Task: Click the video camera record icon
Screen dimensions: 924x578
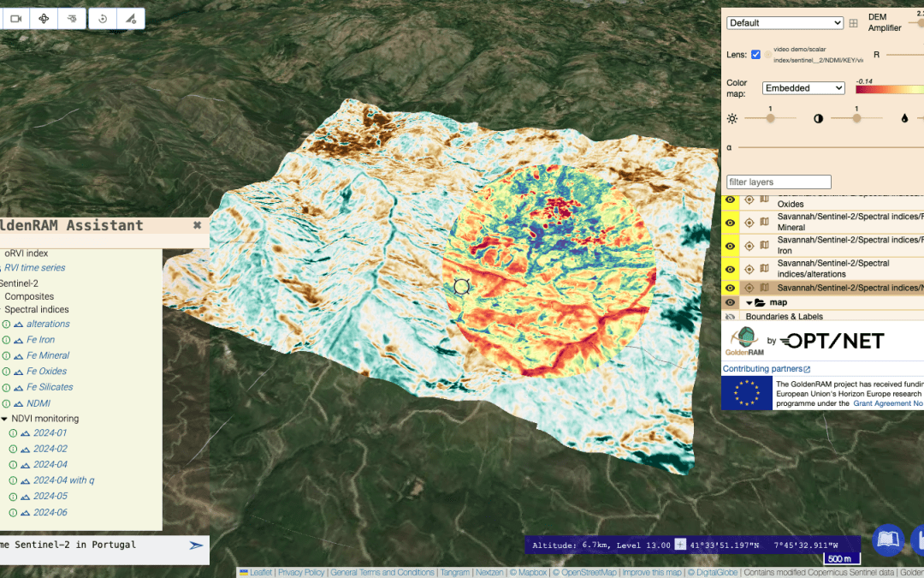Action: click(x=16, y=19)
